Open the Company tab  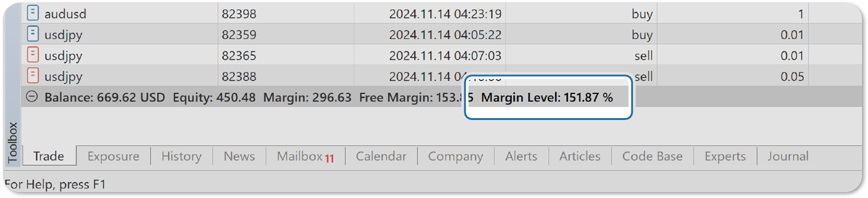point(456,156)
